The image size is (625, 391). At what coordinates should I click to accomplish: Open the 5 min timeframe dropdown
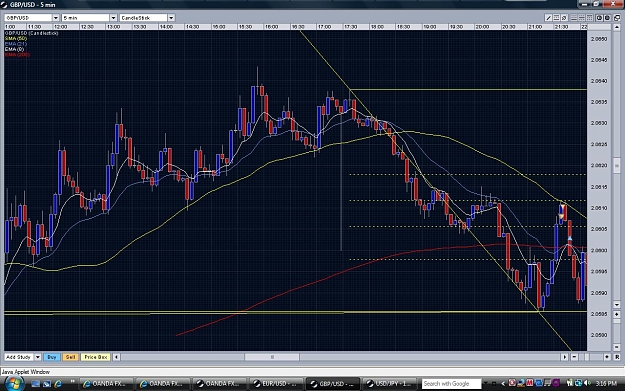pyautogui.click(x=113, y=18)
